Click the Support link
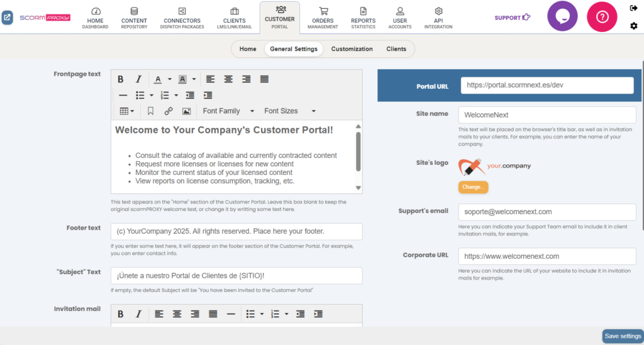644x345 pixels. click(512, 18)
